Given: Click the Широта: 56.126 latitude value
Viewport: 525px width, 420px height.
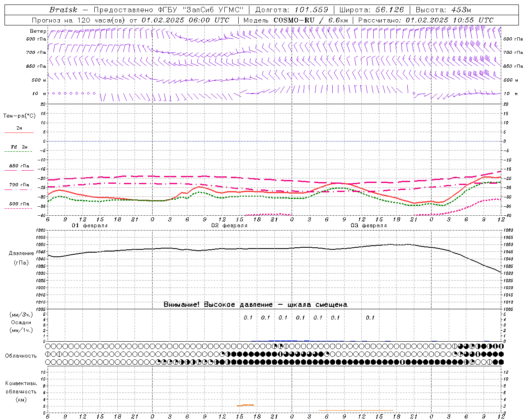Looking at the screenshot, I should [372, 10].
